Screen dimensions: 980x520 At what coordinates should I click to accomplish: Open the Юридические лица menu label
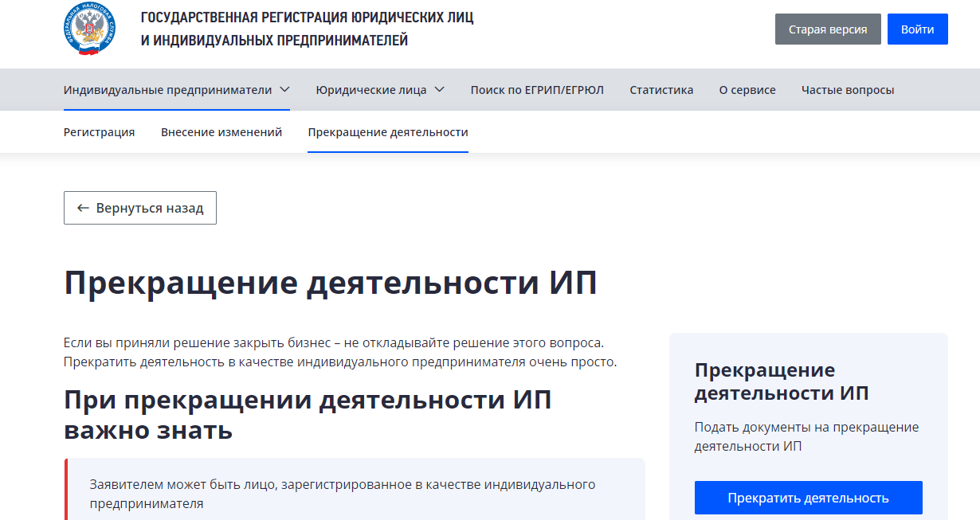[x=370, y=90]
